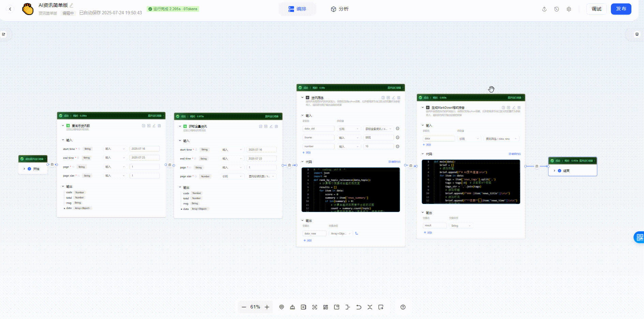
Task: Delete the 生成MarkDown格式报告 node via trash icon
Action: (x=519, y=108)
